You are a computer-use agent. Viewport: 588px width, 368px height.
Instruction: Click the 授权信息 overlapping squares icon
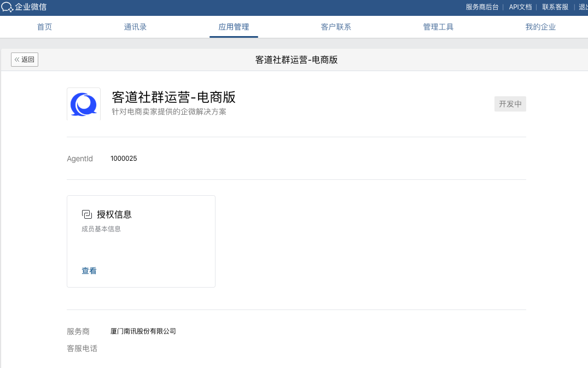(86, 214)
